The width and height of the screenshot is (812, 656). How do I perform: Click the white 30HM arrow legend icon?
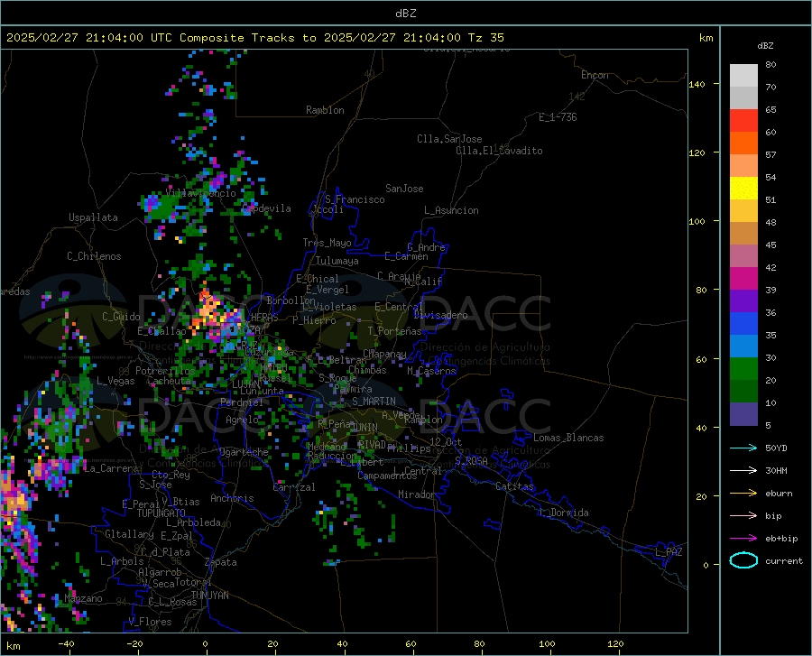[x=743, y=471]
